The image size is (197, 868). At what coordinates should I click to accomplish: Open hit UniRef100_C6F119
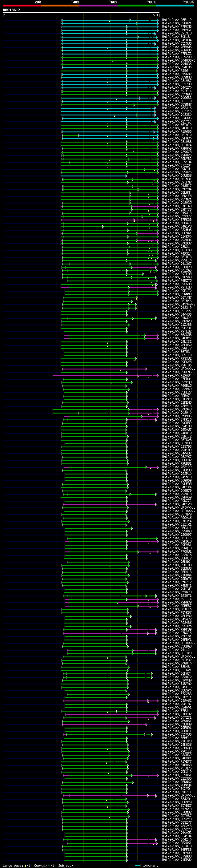tap(177, 20)
